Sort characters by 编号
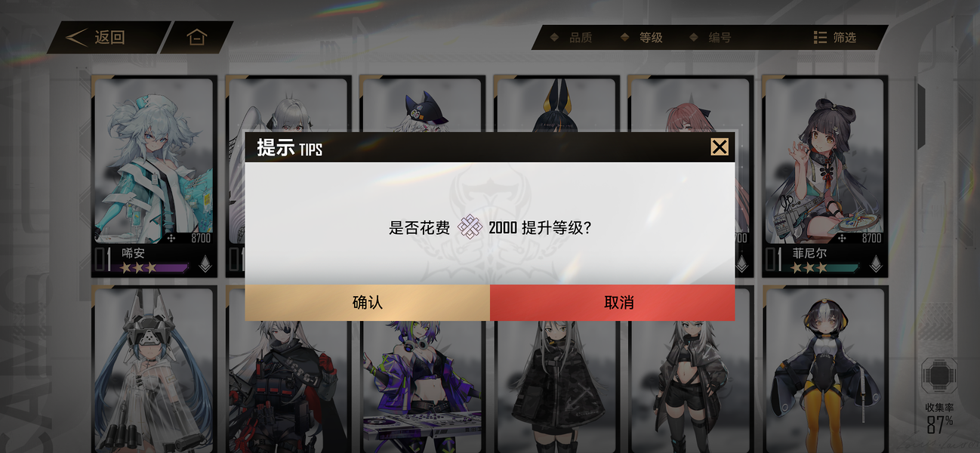The width and height of the screenshot is (980, 453). coord(710,37)
